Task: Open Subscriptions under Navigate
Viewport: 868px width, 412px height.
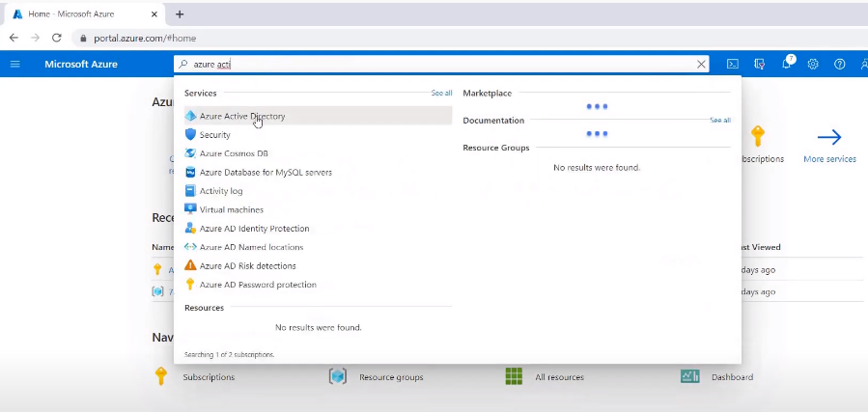Action: pos(209,377)
